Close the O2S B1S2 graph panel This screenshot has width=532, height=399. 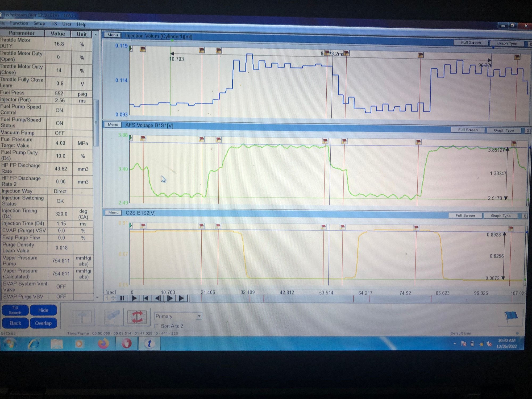coord(525,216)
